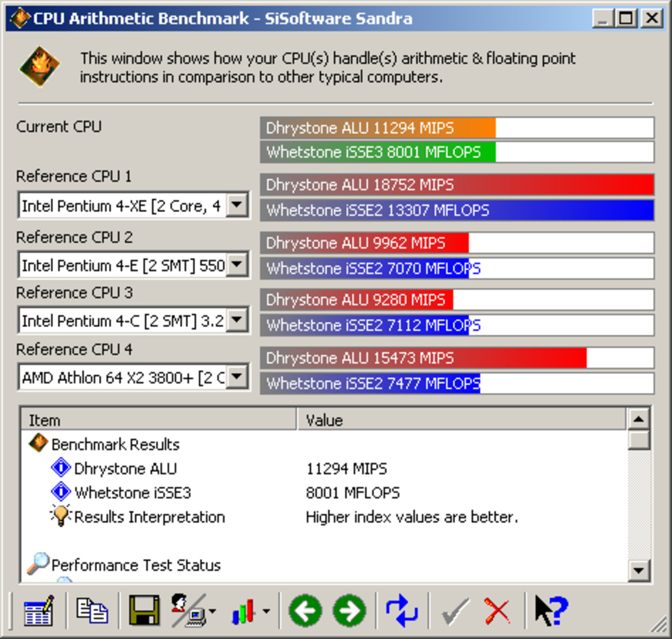Click the lightbulb icon beside Results Interpretation
Screen dimensions: 672x639
coord(60,515)
